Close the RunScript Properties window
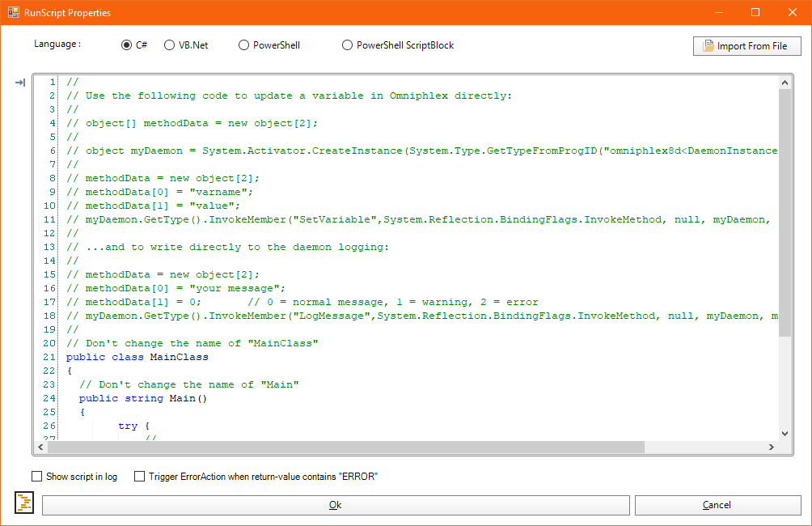 (x=793, y=12)
